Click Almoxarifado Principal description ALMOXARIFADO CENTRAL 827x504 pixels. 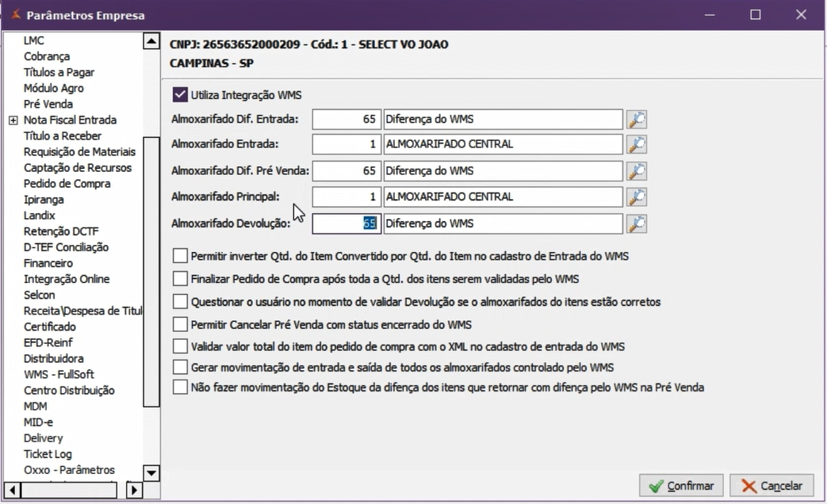tap(503, 197)
